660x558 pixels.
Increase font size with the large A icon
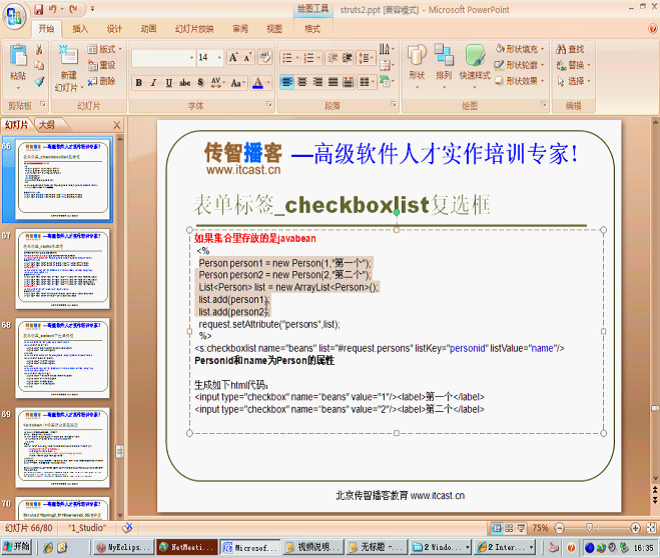coord(233,57)
